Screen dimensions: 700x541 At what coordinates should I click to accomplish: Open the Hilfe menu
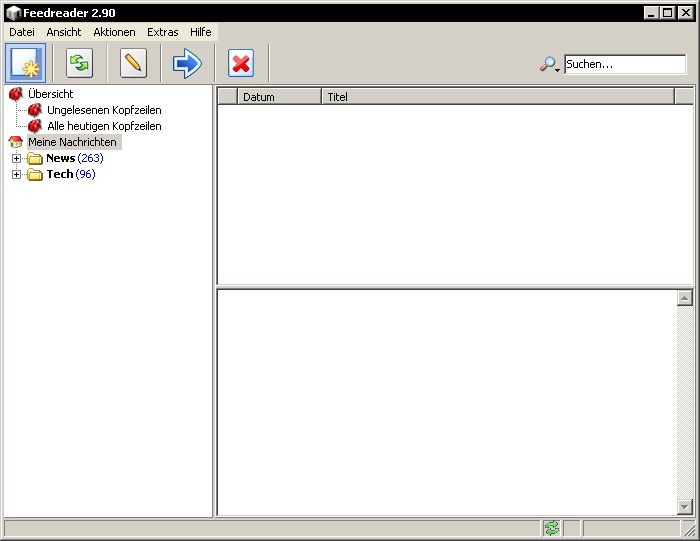click(x=200, y=32)
